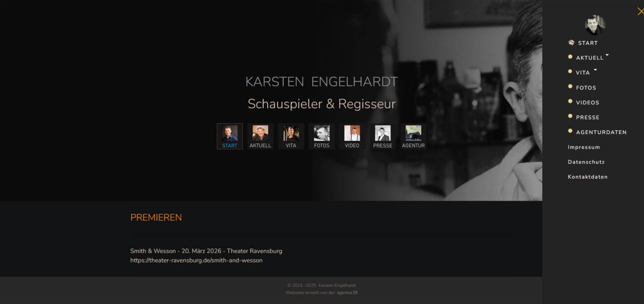Select the AKTUELL thumbnail tile
Viewport: 644px width, 304px height.
tap(260, 137)
